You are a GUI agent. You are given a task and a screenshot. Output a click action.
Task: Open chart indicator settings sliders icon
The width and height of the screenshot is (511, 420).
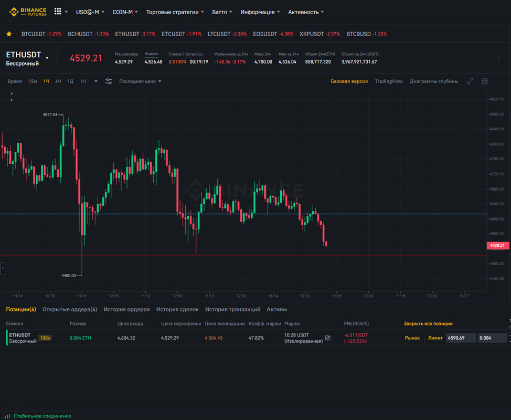[109, 81]
